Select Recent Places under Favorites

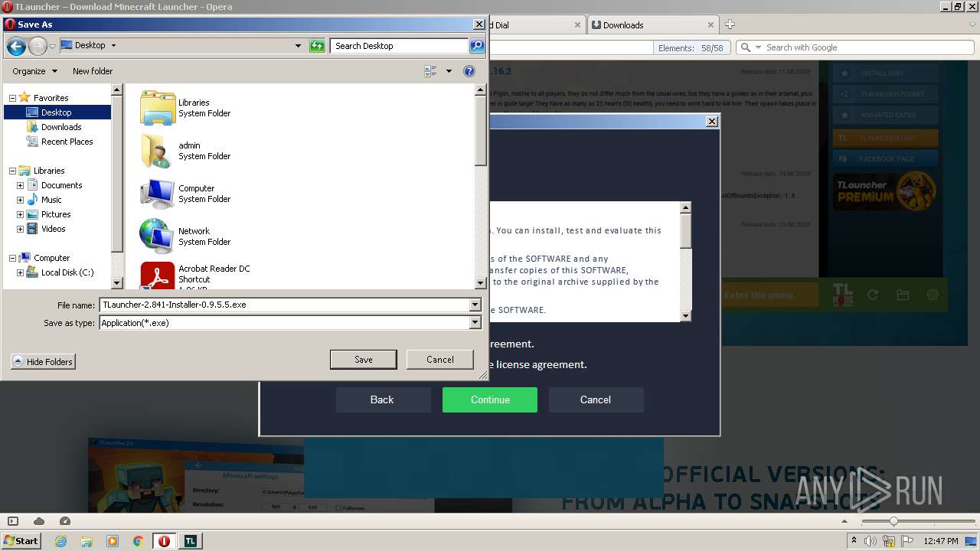(x=67, y=142)
